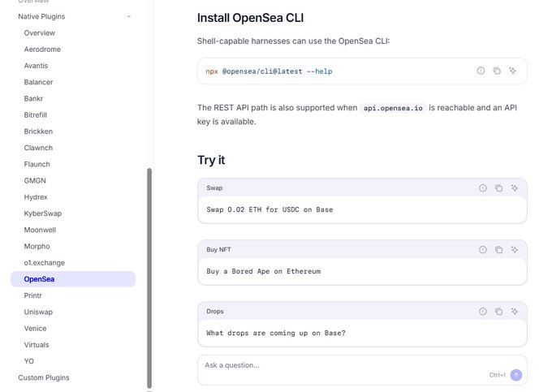Click the Install OpenSea CLI heading

tap(250, 18)
